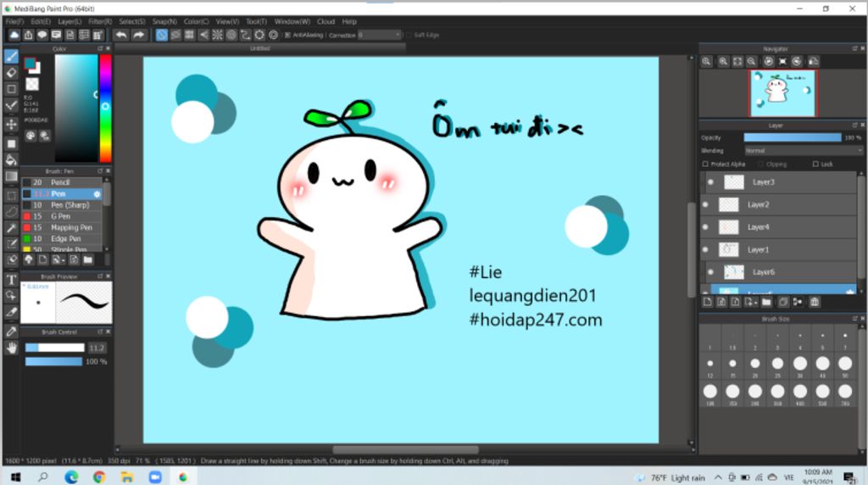
Task: Click the transparent color swatch
Action: (x=32, y=84)
